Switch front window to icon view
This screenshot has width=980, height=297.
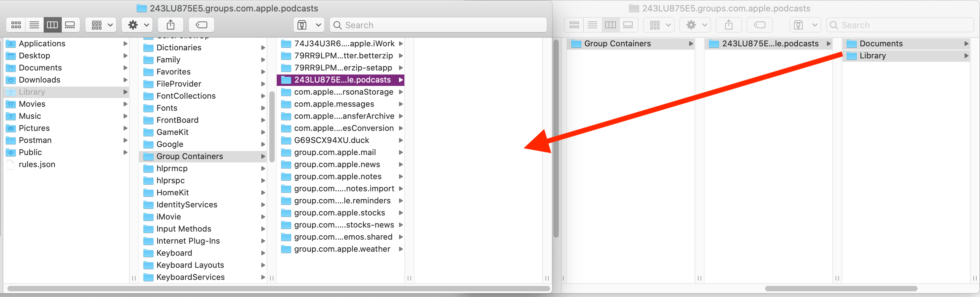(16, 25)
